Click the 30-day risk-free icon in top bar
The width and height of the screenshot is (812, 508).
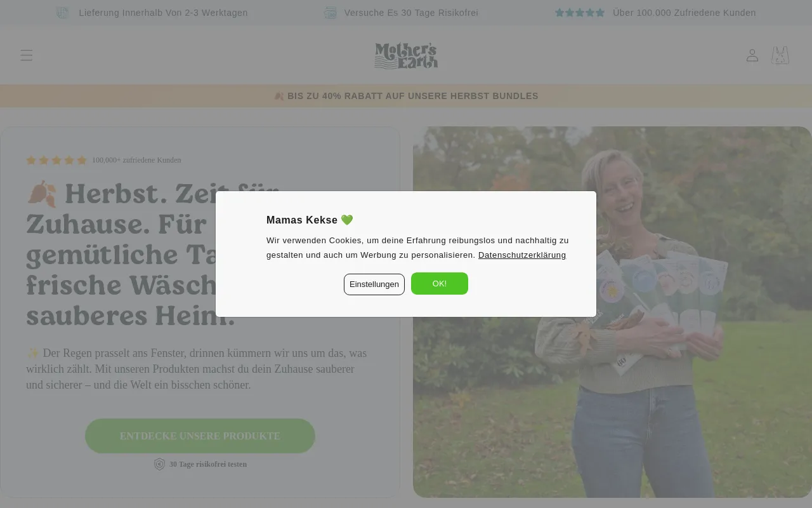pos(331,13)
